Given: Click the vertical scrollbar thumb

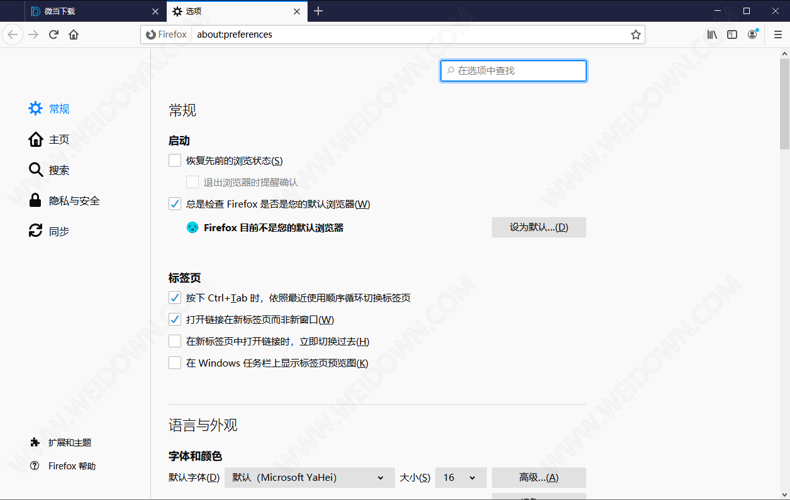Looking at the screenshot, I should [784, 103].
